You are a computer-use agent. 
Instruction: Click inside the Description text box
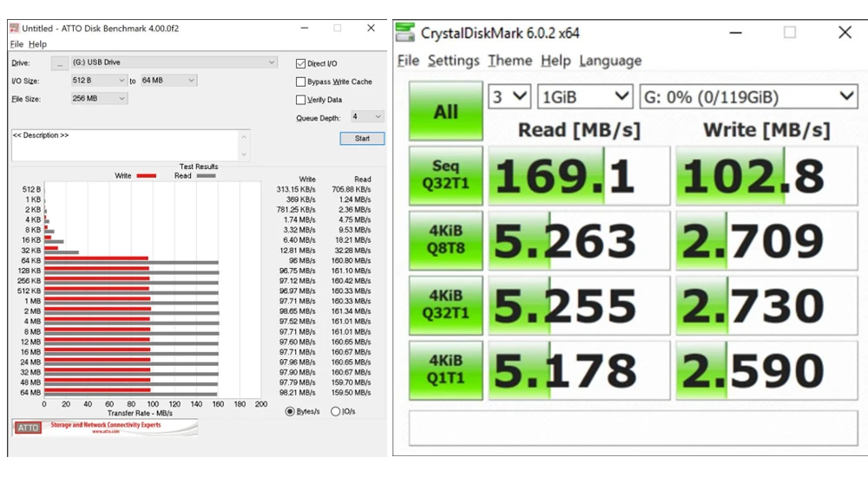pyautogui.click(x=124, y=146)
